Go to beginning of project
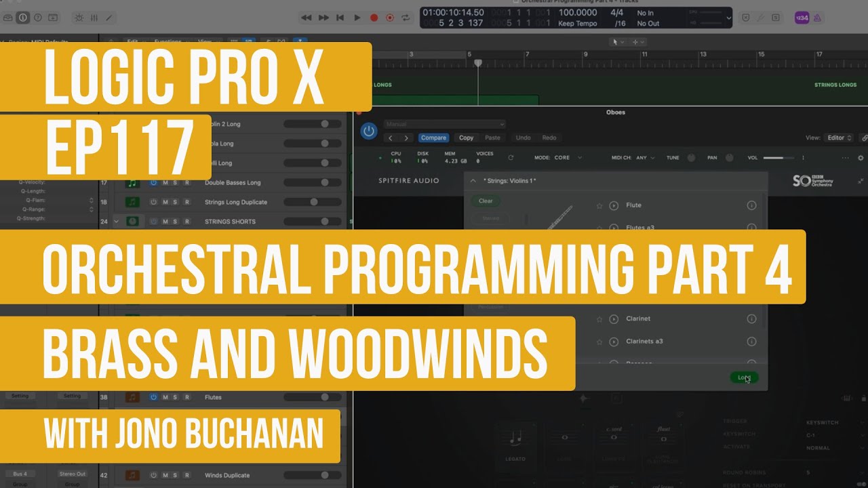This screenshot has width=868, height=488. [x=340, y=18]
